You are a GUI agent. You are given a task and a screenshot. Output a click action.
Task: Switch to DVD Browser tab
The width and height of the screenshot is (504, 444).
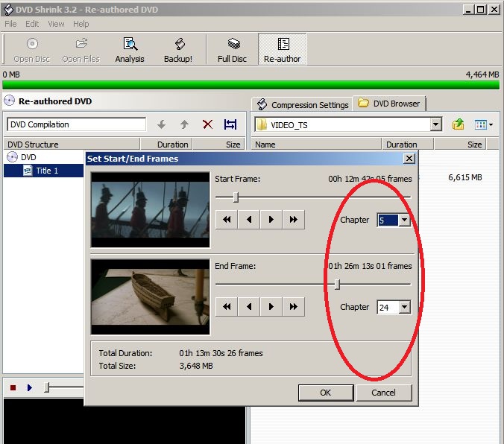coord(390,104)
